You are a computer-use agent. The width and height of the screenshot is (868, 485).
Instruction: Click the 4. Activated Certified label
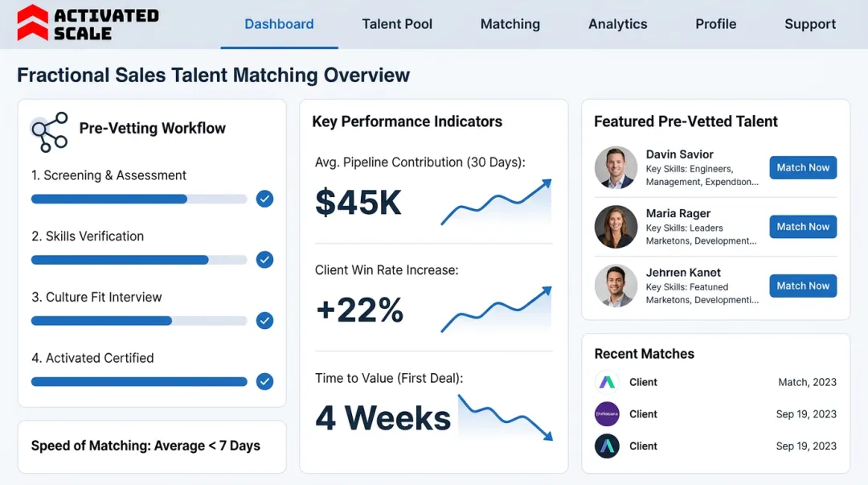[x=92, y=358]
